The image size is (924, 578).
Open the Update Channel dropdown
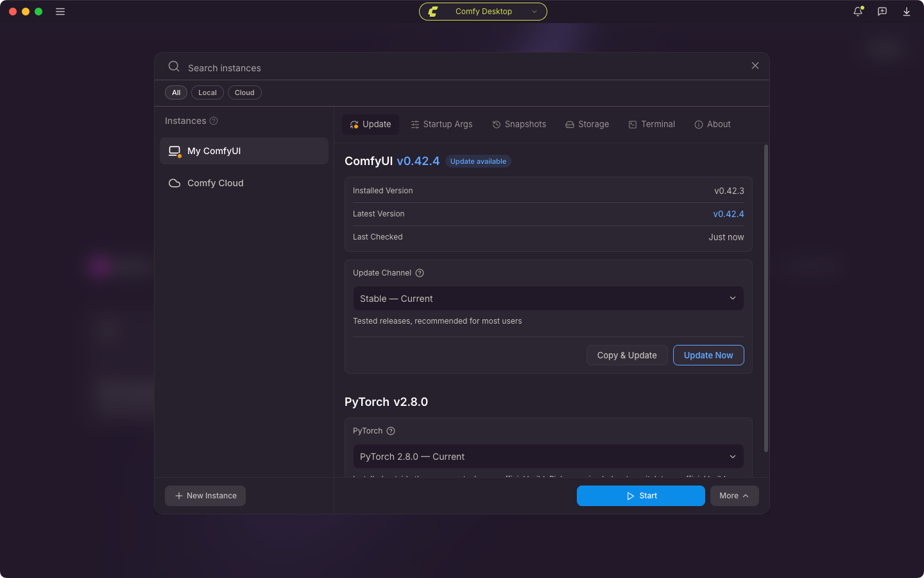pyautogui.click(x=548, y=299)
